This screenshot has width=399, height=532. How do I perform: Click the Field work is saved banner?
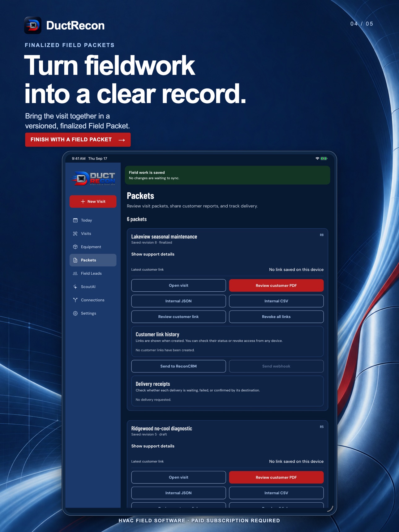[227, 175]
